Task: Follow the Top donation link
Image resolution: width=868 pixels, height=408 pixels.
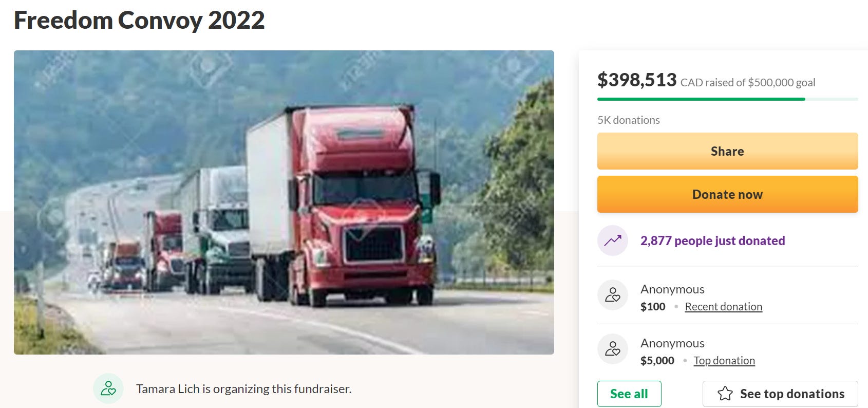Action: click(724, 361)
